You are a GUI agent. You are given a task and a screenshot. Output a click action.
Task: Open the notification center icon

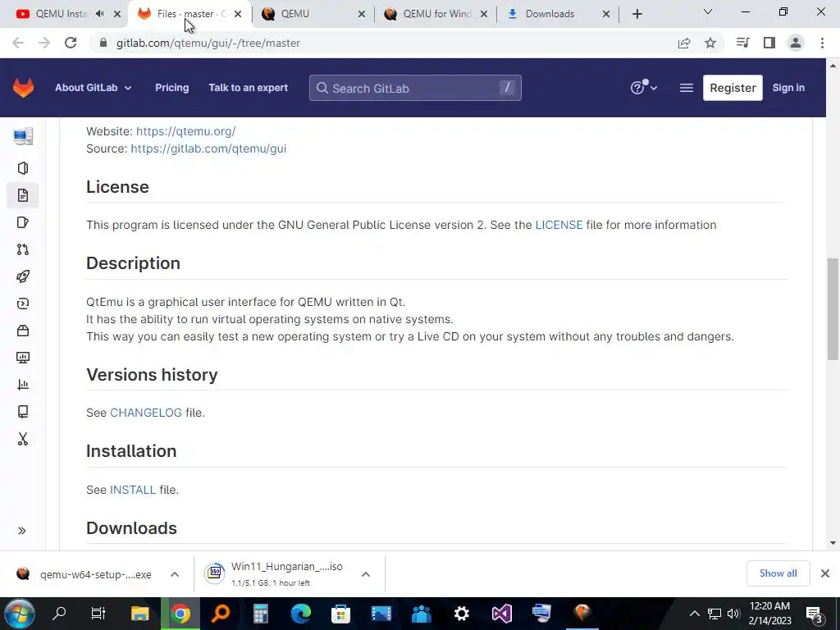click(815, 615)
